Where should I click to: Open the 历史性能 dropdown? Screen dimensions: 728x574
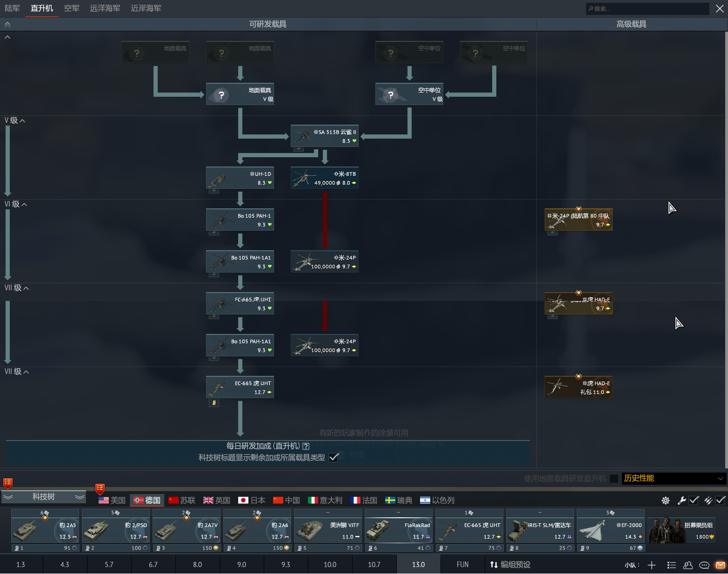(673, 479)
